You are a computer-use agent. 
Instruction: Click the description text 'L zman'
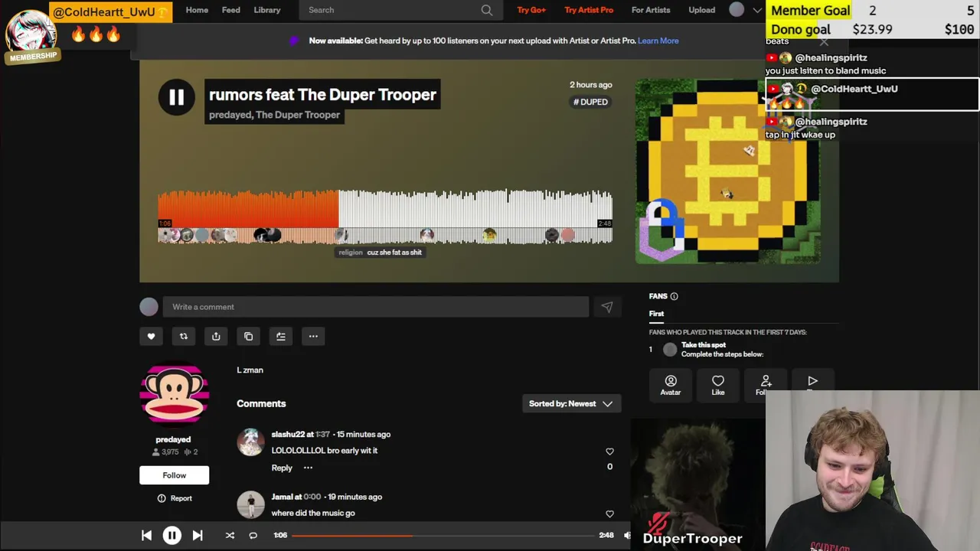[x=250, y=370]
